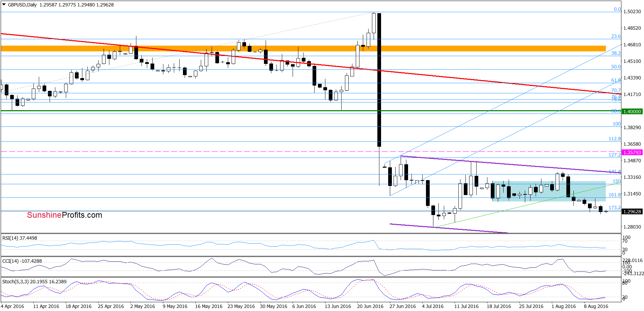644x311 pixels.
Task: Click the 1.38290 price axis value
Action: 632,127
